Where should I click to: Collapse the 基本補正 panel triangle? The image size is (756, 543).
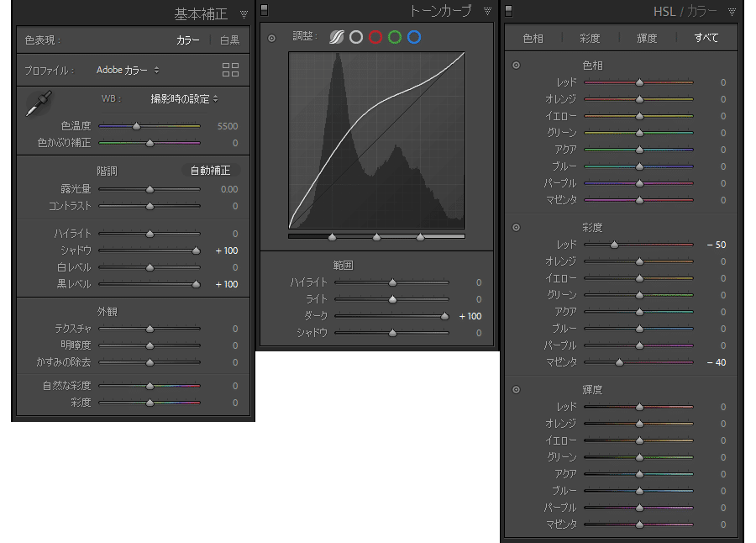pos(244,14)
